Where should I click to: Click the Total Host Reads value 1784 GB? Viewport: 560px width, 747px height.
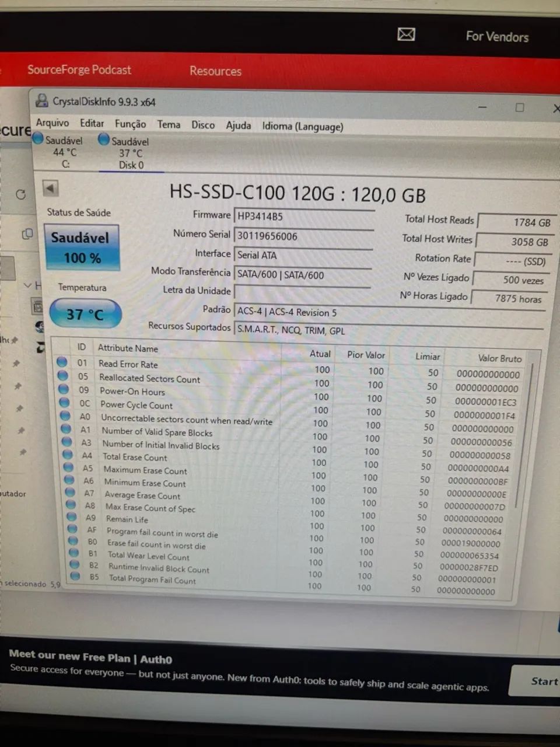516,222
